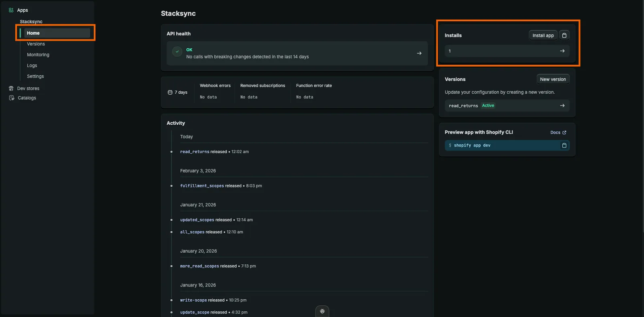Click the Removed subscriptions metric
The image size is (644, 317).
262,91
